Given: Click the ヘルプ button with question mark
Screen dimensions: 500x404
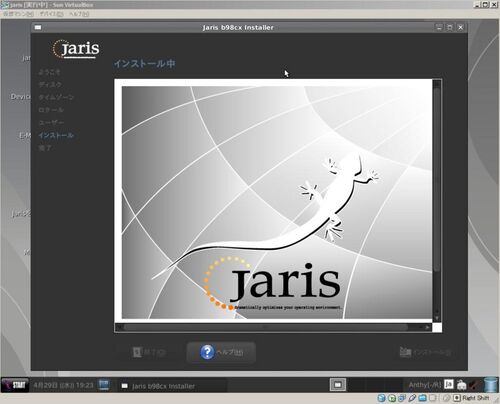Looking at the screenshot, I should tap(221, 352).
